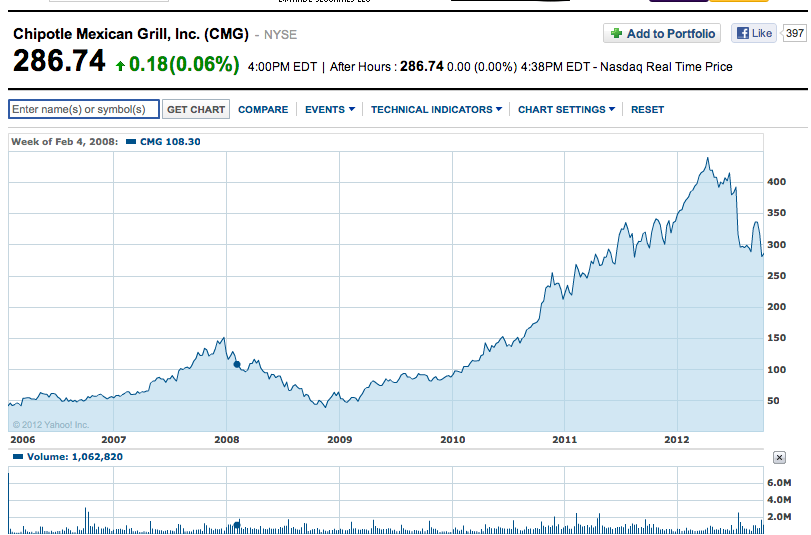This screenshot has height=535, width=811.
Task: Click the RESET link
Action: point(647,110)
